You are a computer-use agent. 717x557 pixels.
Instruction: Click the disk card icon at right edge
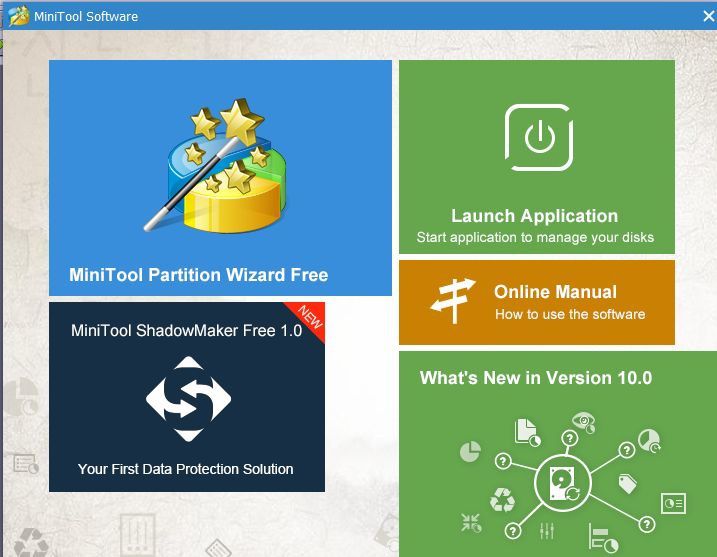pyautogui.click(x=673, y=503)
